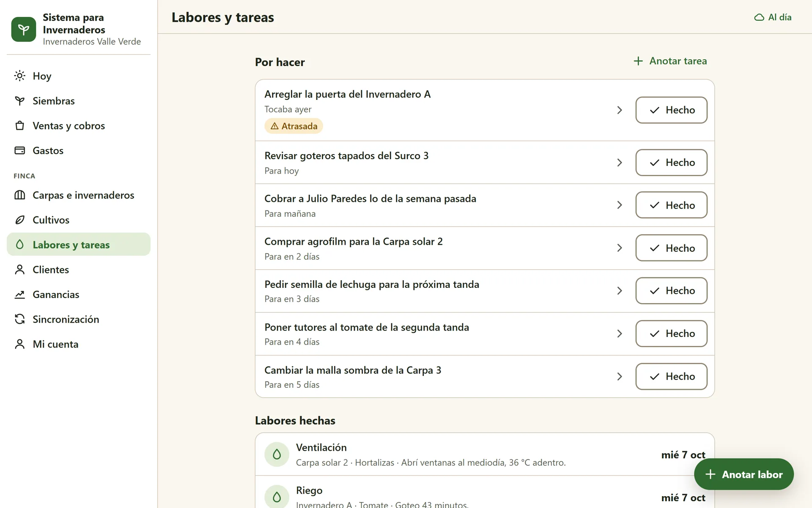Click the person icon beside Mi cuenta

pos(19,344)
